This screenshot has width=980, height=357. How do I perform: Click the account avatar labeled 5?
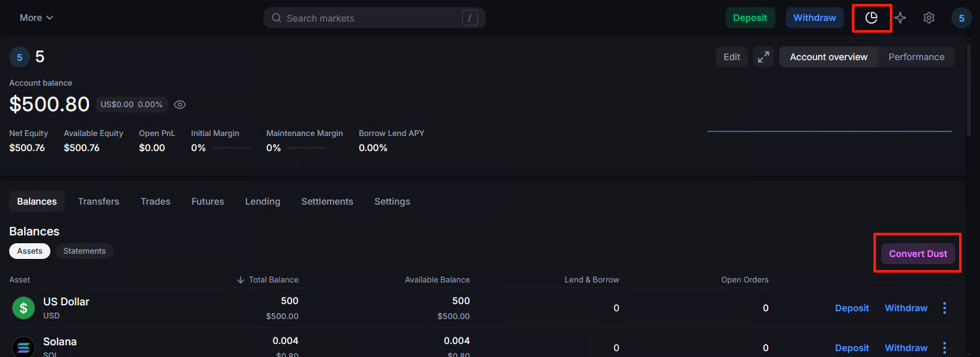tap(961, 18)
